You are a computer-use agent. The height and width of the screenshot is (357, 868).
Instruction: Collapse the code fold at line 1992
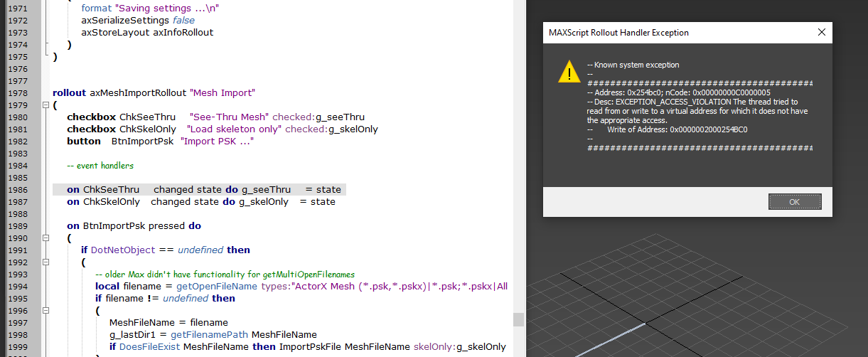(46, 262)
